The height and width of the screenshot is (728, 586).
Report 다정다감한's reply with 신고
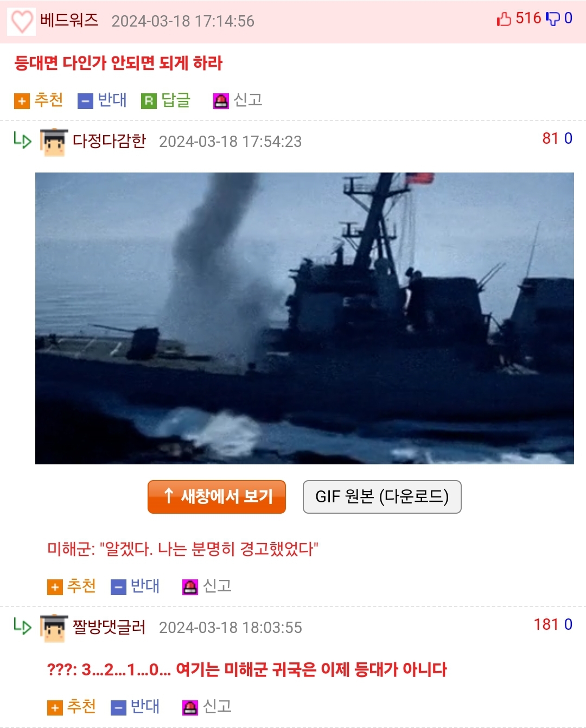pos(207,586)
